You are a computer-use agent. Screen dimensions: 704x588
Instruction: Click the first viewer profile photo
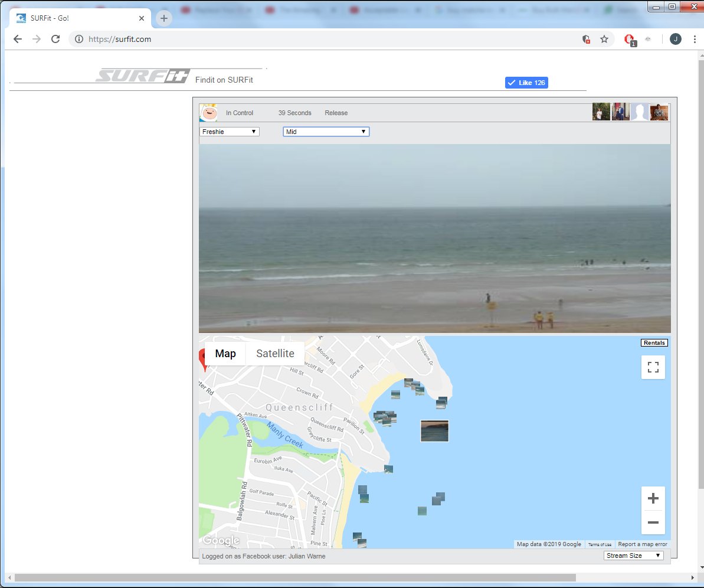[x=601, y=112]
